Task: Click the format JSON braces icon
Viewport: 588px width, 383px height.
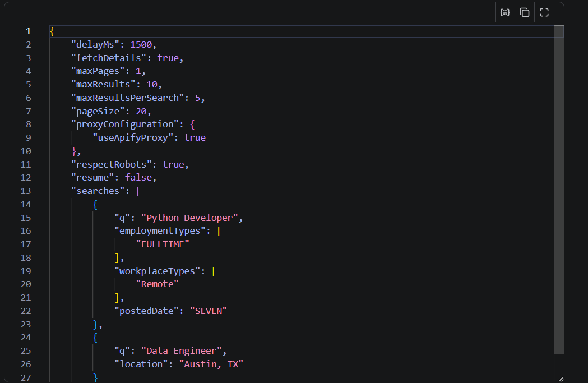Action: [504, 12]
